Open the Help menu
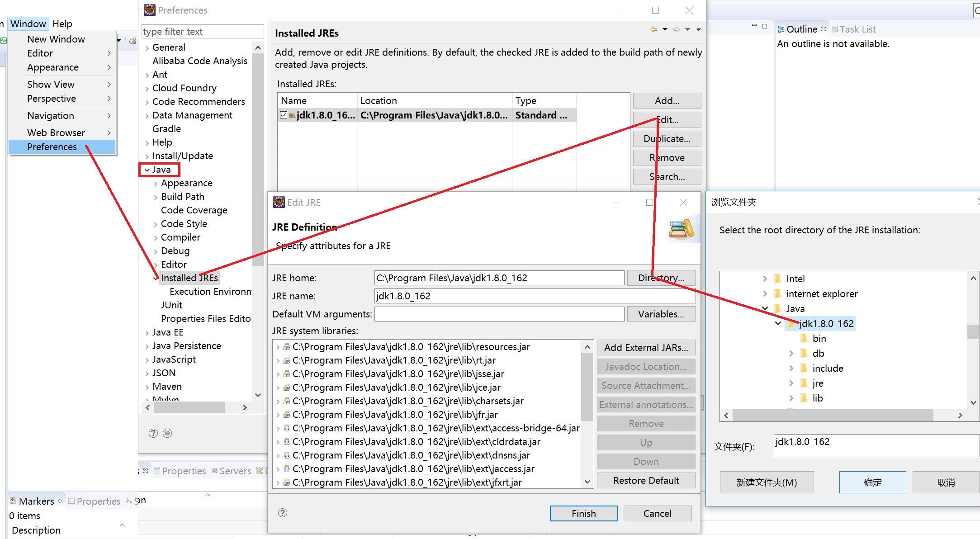 click(x=62, y=24)
